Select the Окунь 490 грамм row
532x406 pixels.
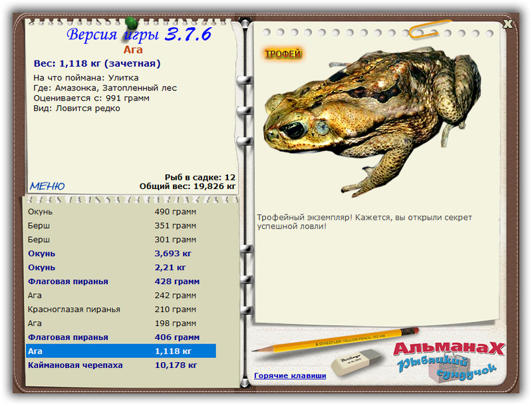121,212
